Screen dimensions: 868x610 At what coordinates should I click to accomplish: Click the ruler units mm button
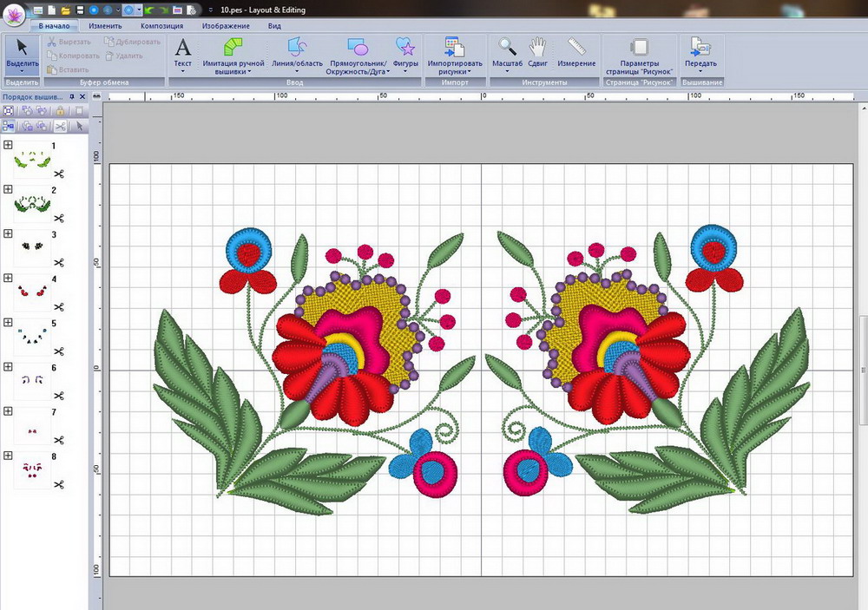pyautogui.click(x=97, y=96)
